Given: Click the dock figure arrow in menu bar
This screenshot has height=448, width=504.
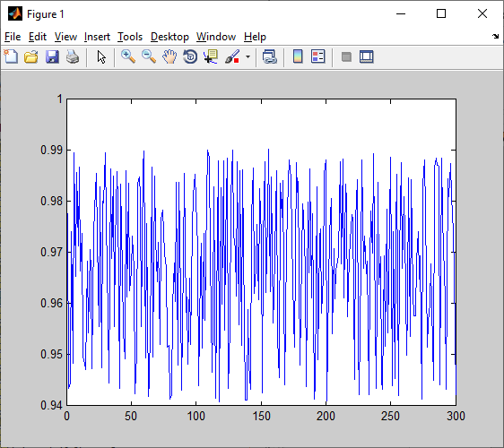Looking at the screenshot, I should [495, 37].
